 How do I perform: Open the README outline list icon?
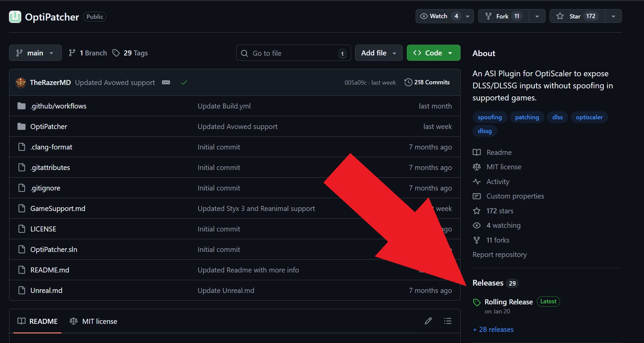click(x=447, y=321)
